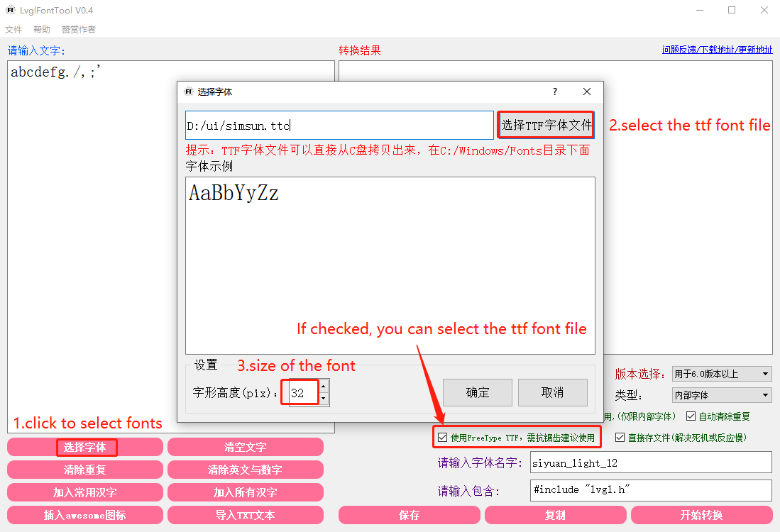Click 确定 to confirm font selection
780x532 pixels.
click(477, 392)
